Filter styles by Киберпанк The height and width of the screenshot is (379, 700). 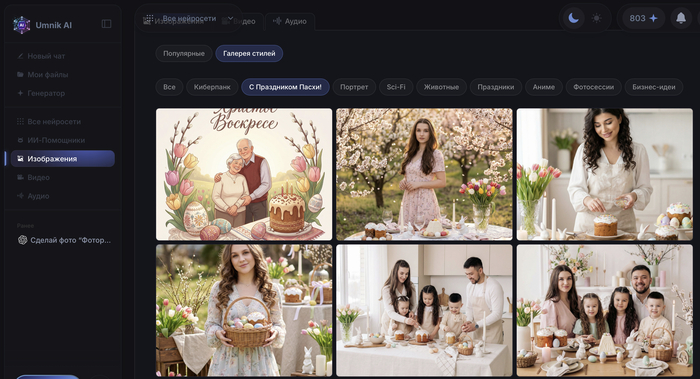[212, 87]
